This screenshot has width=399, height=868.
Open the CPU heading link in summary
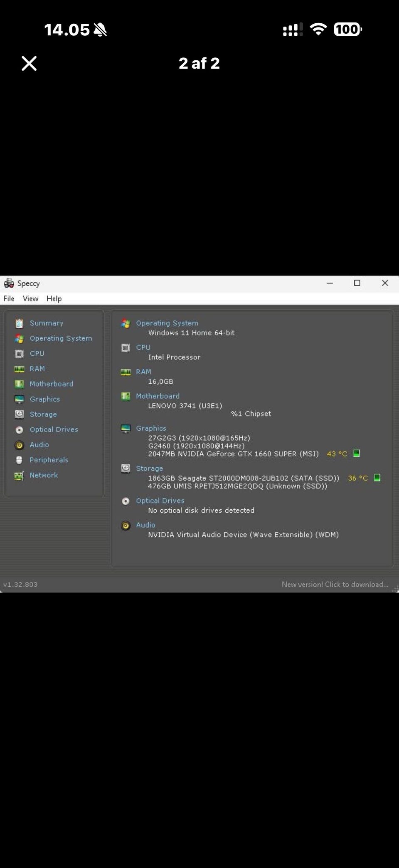pos(143,347)
